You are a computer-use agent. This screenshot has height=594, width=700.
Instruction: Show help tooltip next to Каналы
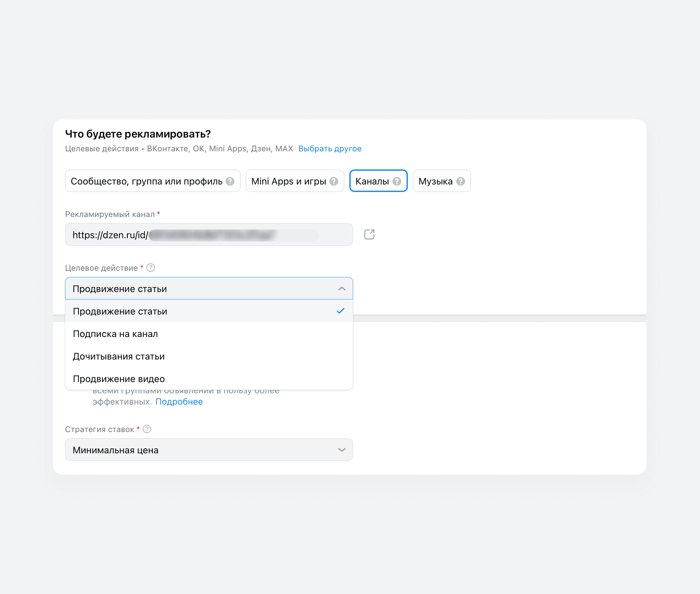click(397, 182)
